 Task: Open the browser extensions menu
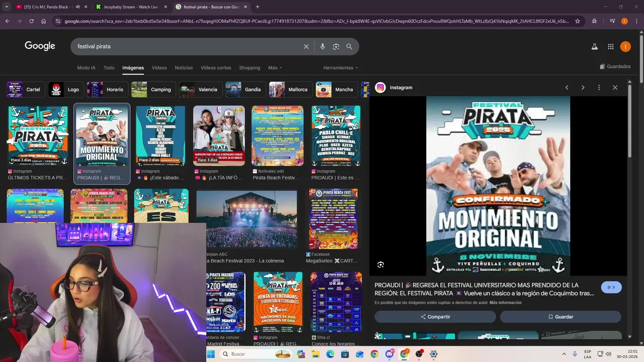[594, 21]
